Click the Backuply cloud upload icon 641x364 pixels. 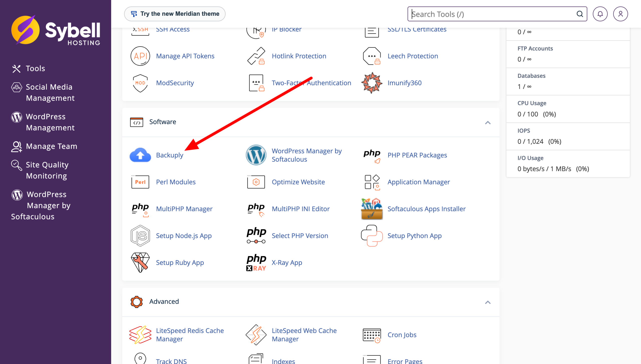tap(140, 155)
